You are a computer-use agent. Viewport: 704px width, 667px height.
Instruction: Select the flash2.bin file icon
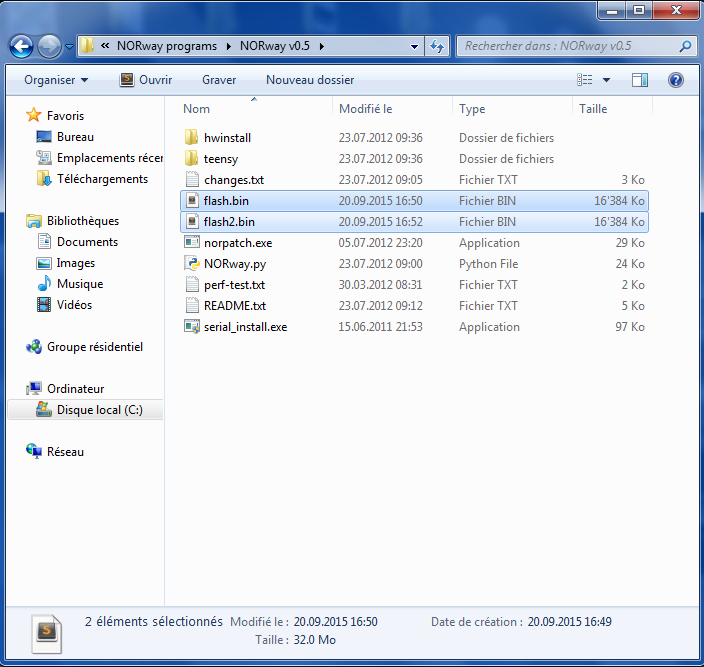click(x=192, y=221)
